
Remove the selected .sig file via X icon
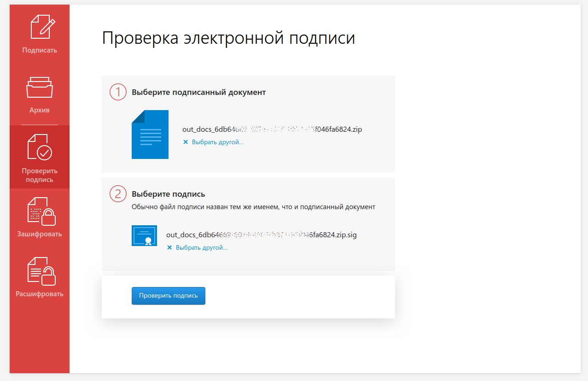[169, 248]
